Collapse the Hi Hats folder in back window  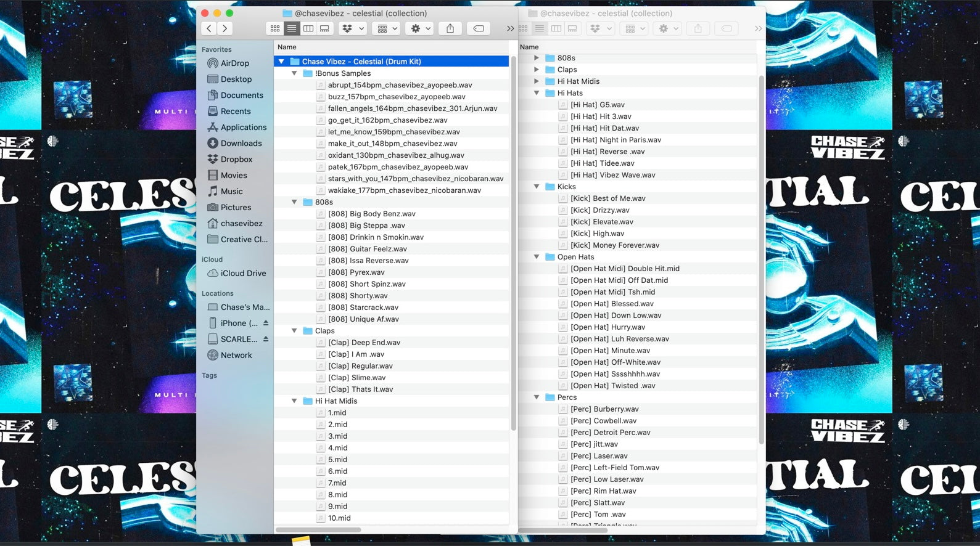(x=537, y=93)
